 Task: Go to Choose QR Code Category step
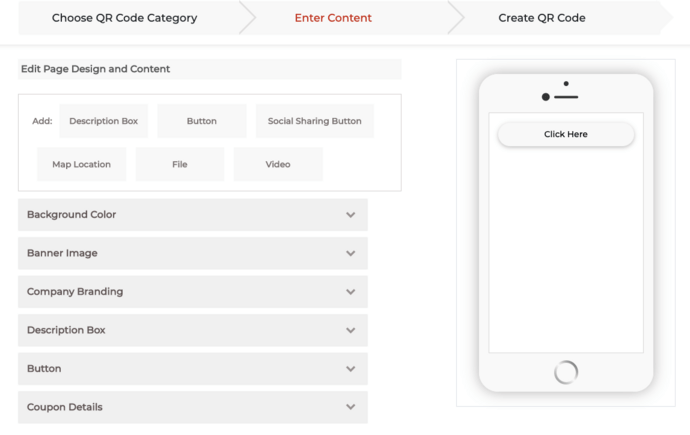coord(125,18)
